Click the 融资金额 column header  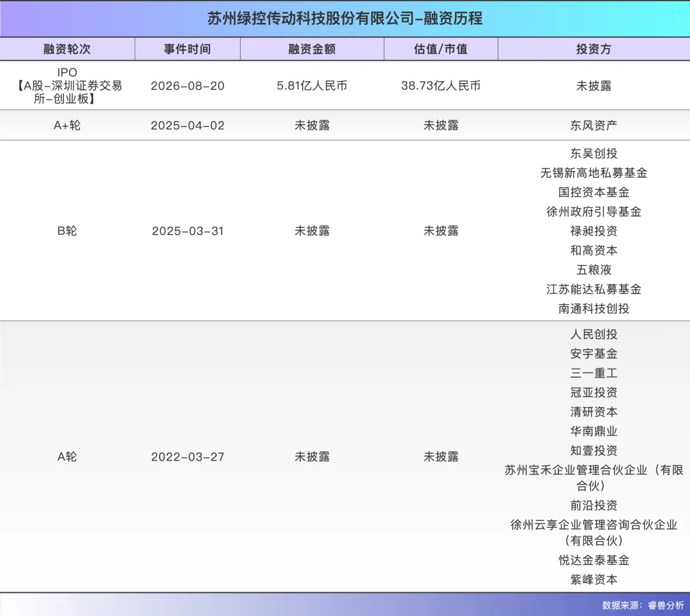tap(312, 49)
